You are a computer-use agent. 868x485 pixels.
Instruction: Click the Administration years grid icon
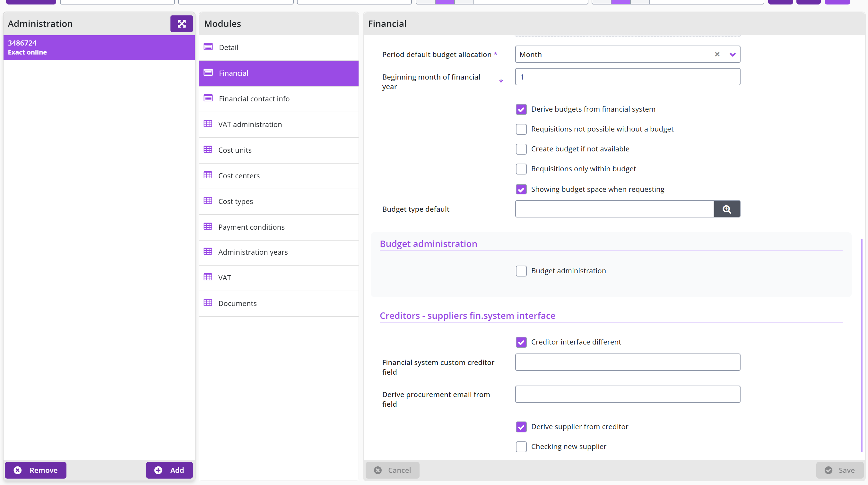coord(208,251)
